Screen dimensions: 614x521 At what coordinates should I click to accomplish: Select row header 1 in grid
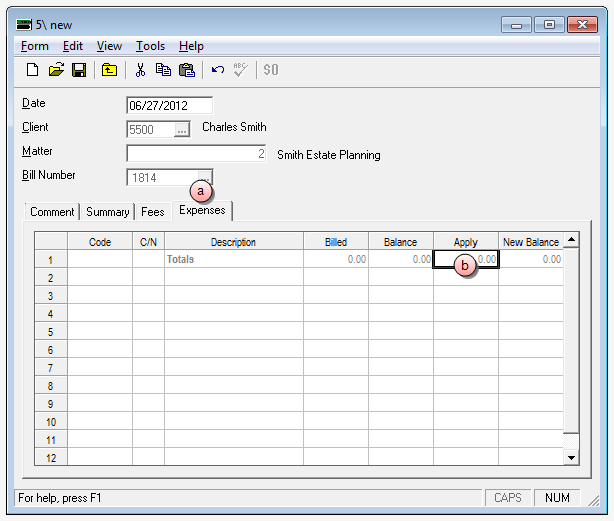[x=51, y=260]
